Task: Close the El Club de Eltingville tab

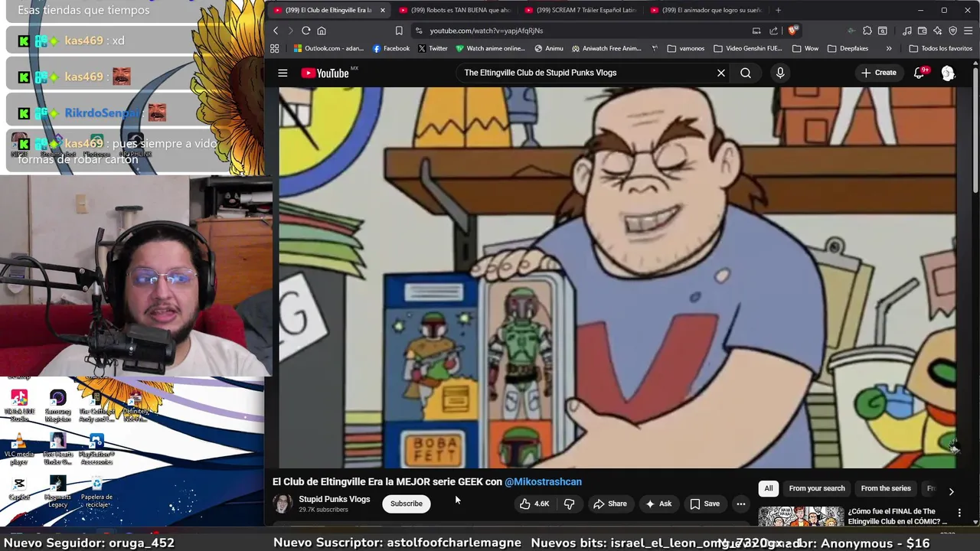Action: pos(382,10)
